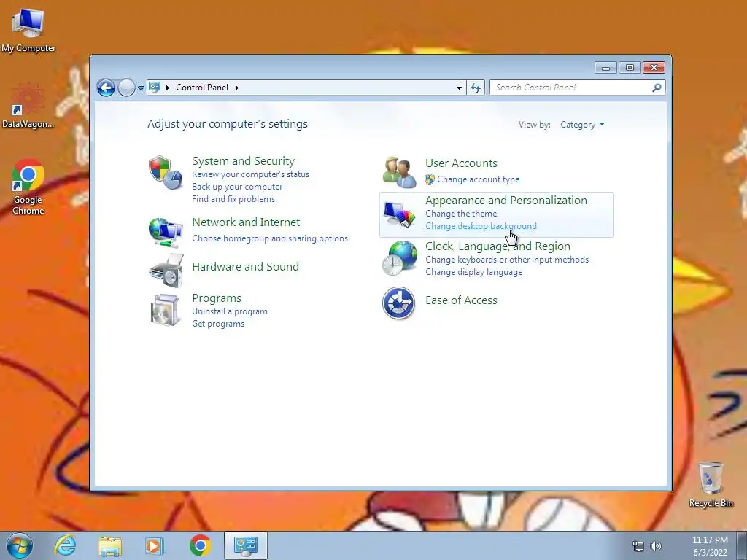Click the taskbar clock and date
747x560 pixels.
pos(710,546)
